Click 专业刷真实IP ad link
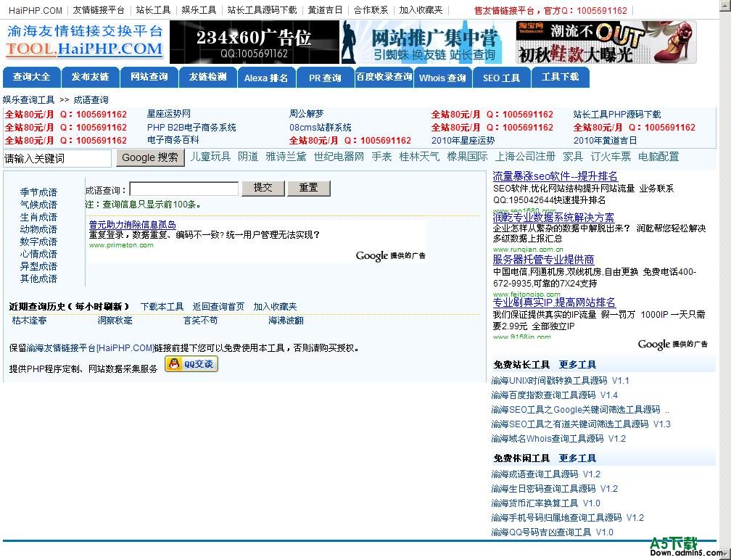 pyautogui.click(x=554, y=302)
